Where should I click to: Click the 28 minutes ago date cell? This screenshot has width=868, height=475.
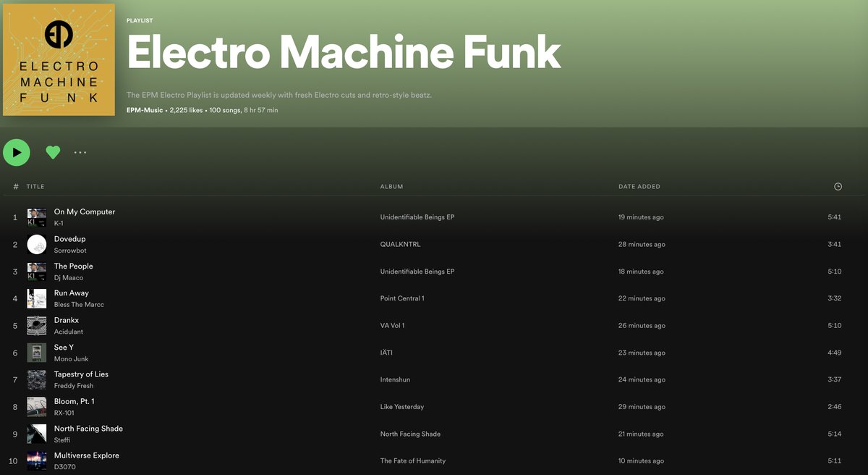(x=642, y=244)
